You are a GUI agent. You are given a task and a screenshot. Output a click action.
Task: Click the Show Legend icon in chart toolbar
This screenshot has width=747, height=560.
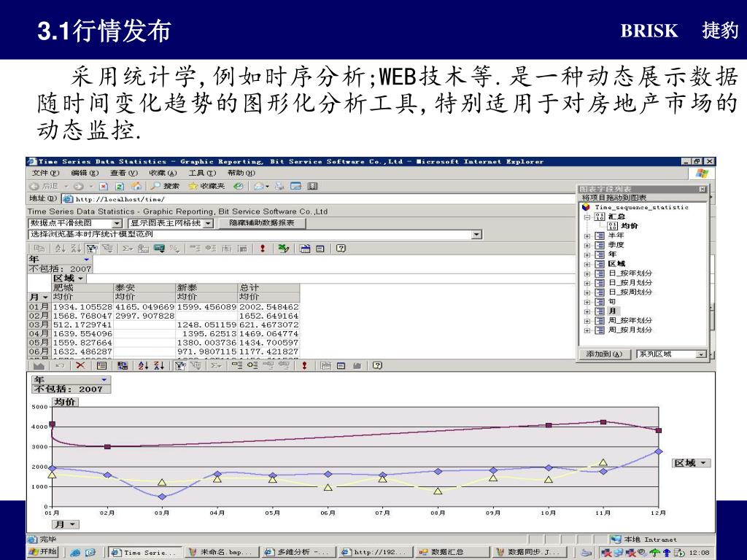click(x=101, y=365)
